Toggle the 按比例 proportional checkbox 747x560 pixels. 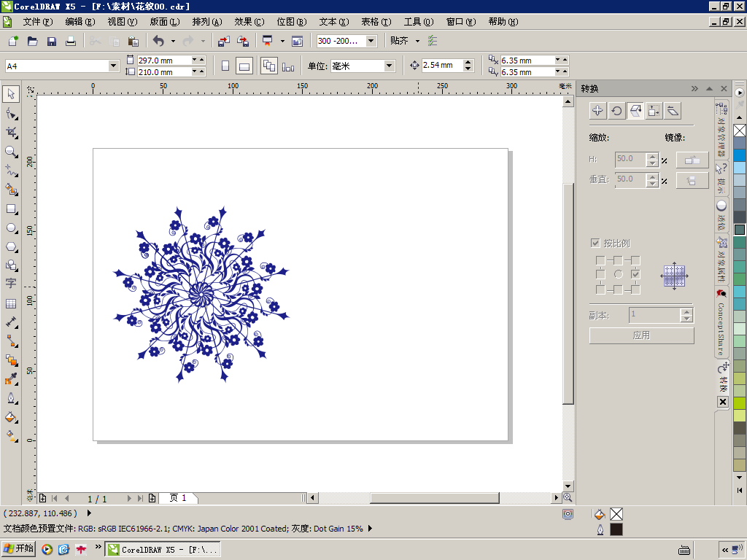[x=595, y=243]
